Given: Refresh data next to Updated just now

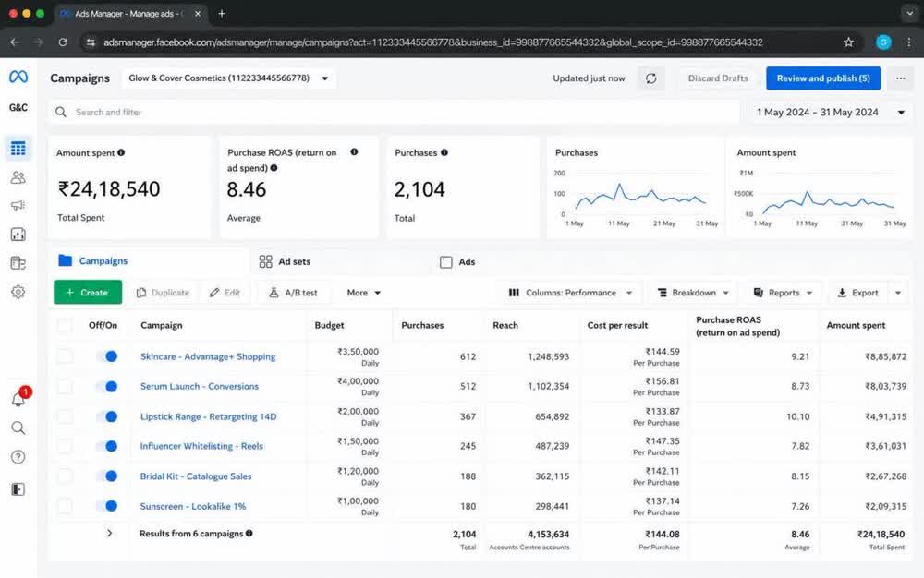Looking at the screenshot, I should click(x=651, y=78).
